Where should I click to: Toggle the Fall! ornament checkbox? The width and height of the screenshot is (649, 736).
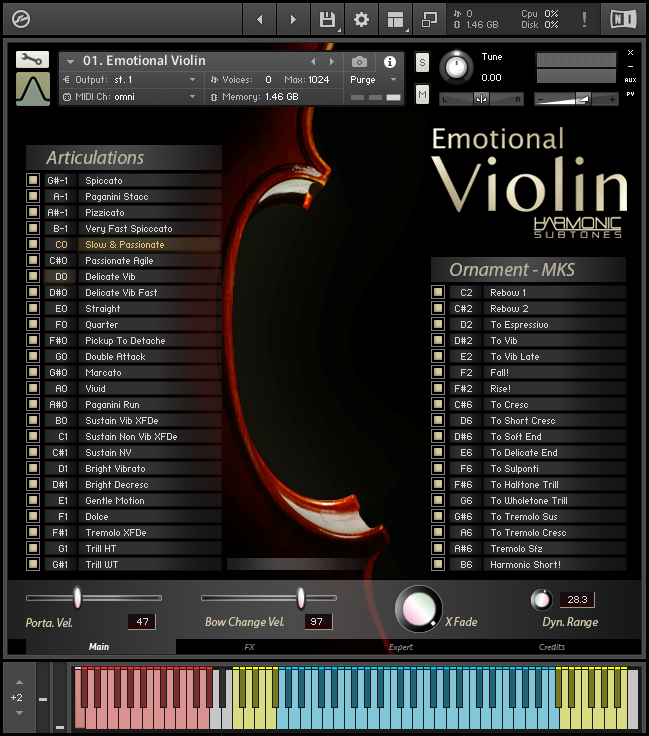[x=438, y=372]
